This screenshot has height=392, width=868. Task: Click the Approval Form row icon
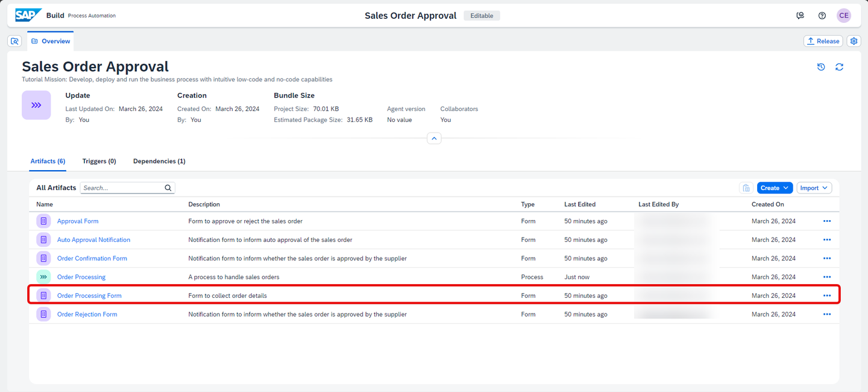click(43, 221)
